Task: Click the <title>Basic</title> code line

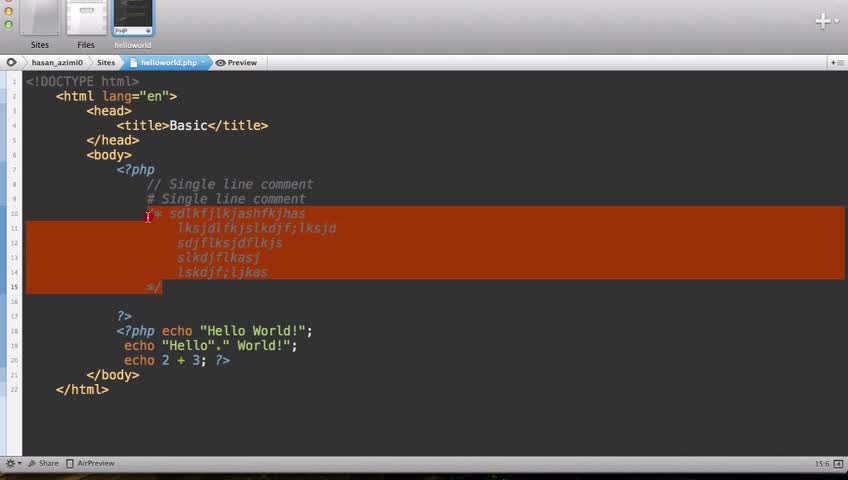Action: tap(192, 125)
